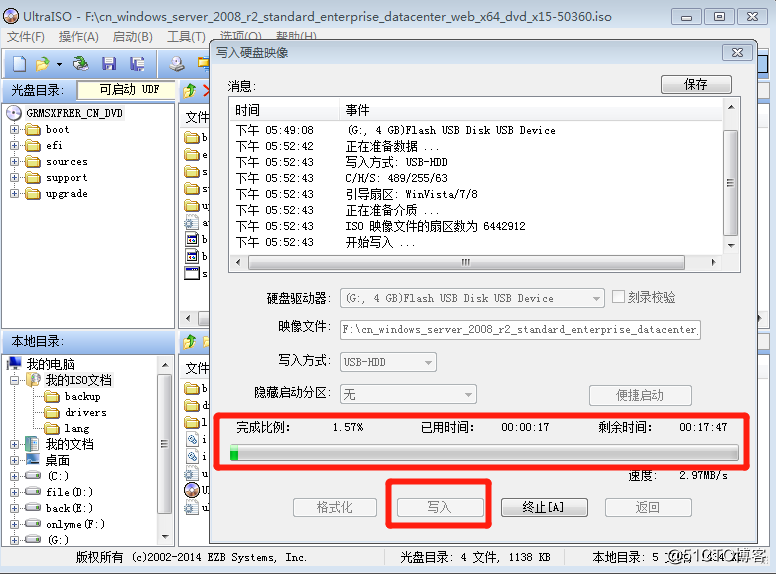
Task: Click the Save floppy disk toolbar icon
Action: [x=109, y=64]
